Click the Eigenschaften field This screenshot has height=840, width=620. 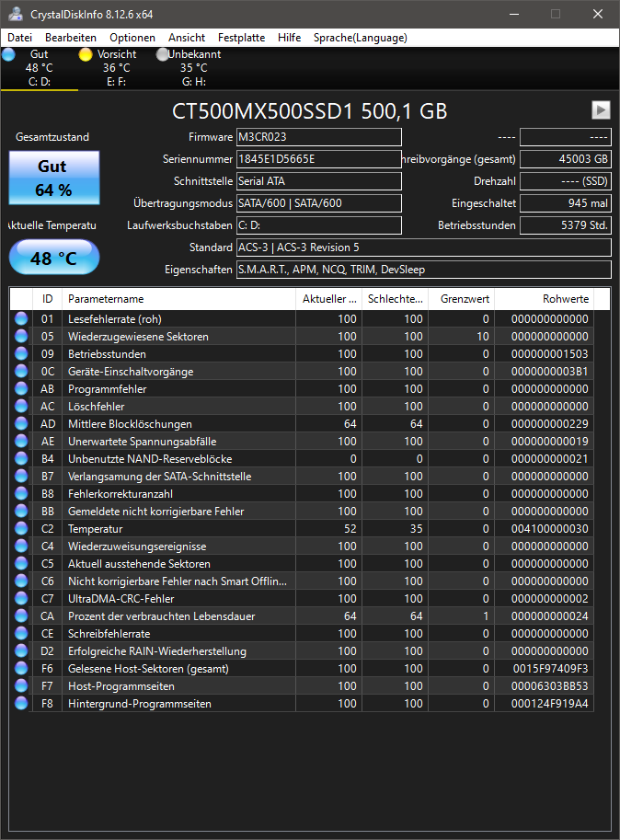point(424,270)
